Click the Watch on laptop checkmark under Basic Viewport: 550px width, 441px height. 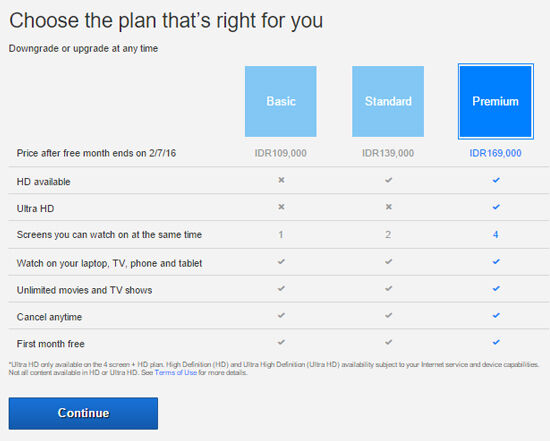pos(281,261)
